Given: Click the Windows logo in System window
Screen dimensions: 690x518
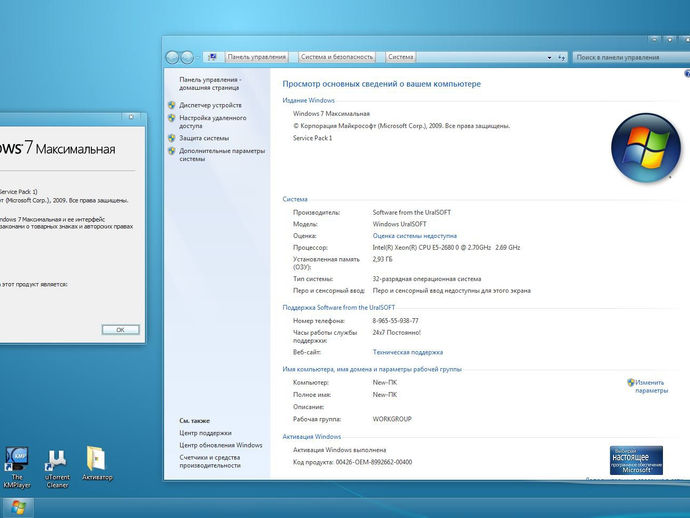Looking at the screenshot, I should pyautogui.click(x=646, y=147).
